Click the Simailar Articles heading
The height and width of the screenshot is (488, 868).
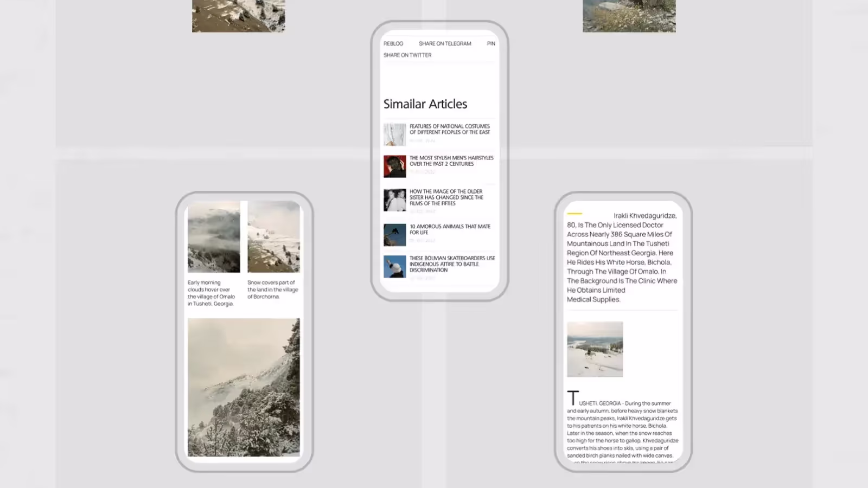(x=425, y=104)
